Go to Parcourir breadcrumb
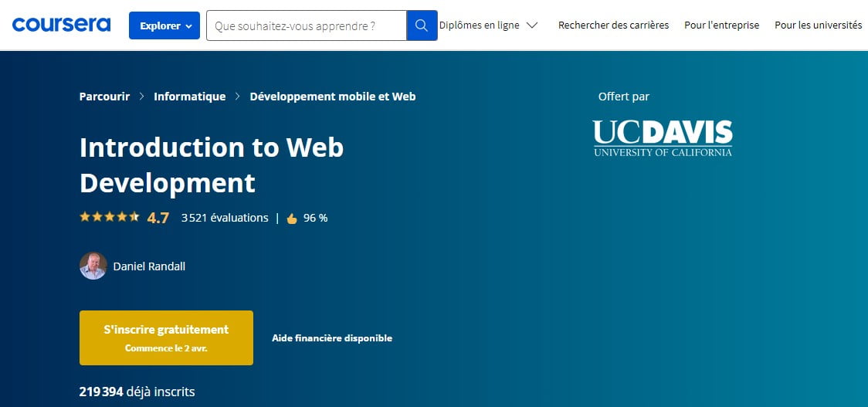This screenshot has height=407, width=868. pyautogui.click(x=104, y=97)
